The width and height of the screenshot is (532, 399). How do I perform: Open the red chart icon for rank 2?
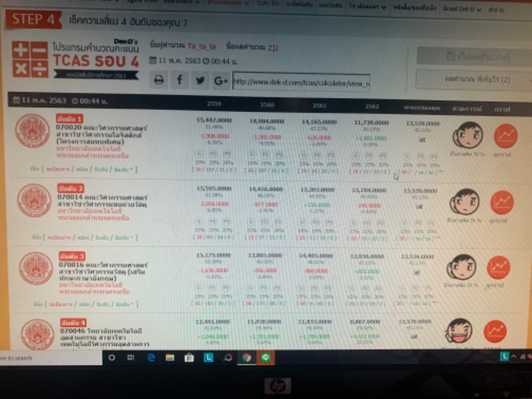click(x=502, y=202)
